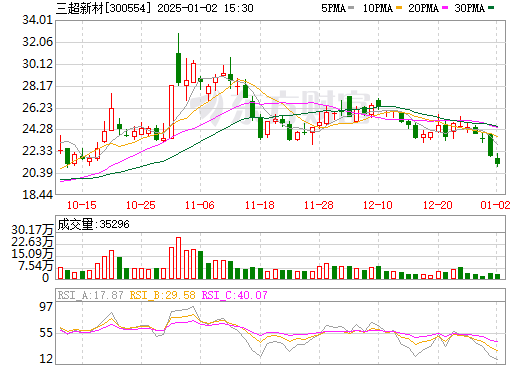Viewport: 520px width, 365px height.
Task: Click the RSI_B:29.58 indicator label
Action: click(x=162, y=295)
